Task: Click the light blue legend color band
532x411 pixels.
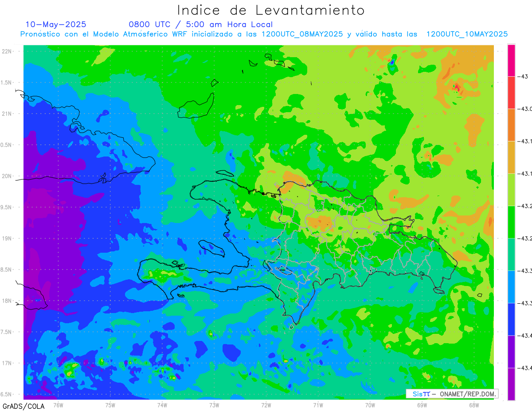Action: coord(511,287)
